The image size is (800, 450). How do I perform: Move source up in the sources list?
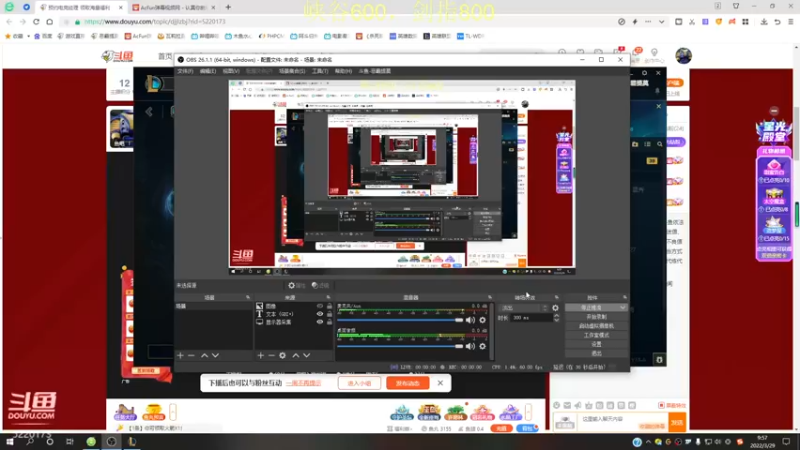(295, 355)
